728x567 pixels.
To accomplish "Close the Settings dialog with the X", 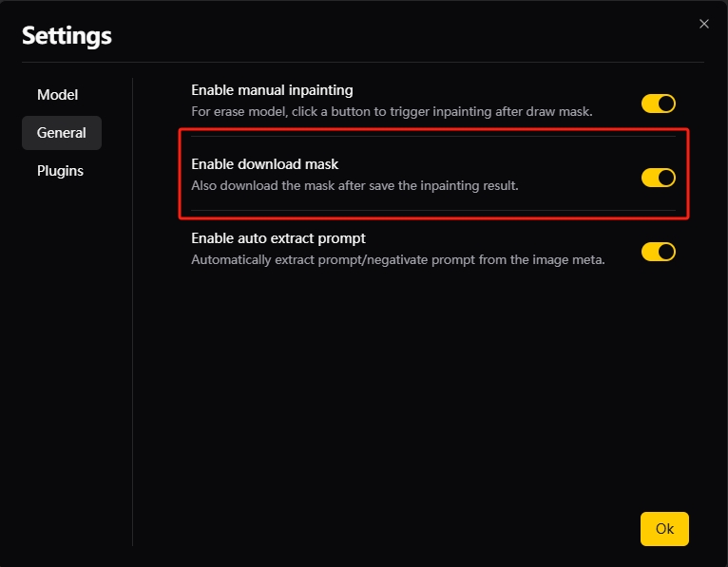I will coord(704,24).
